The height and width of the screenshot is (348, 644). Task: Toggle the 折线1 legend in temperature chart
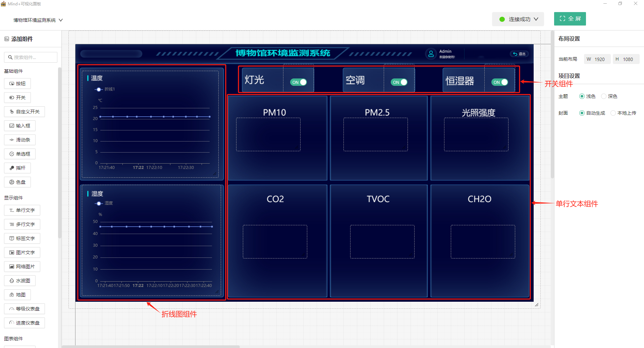pos(105,89)
